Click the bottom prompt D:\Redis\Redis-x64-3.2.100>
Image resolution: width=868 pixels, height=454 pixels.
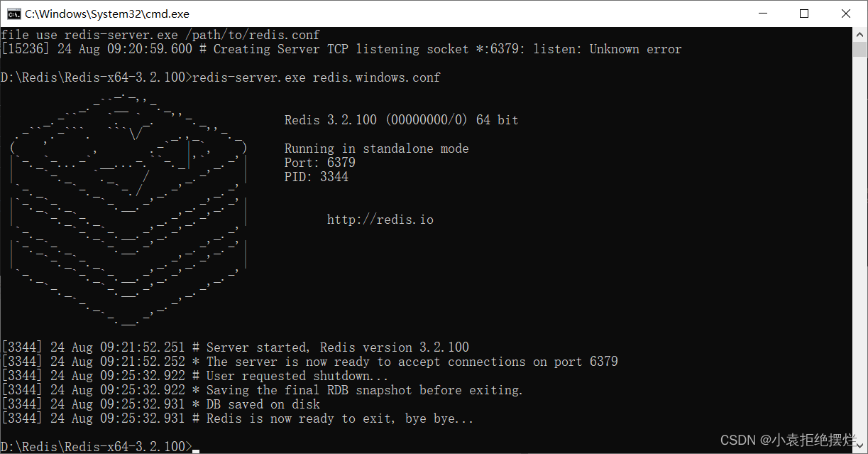(x=97, y=446)
